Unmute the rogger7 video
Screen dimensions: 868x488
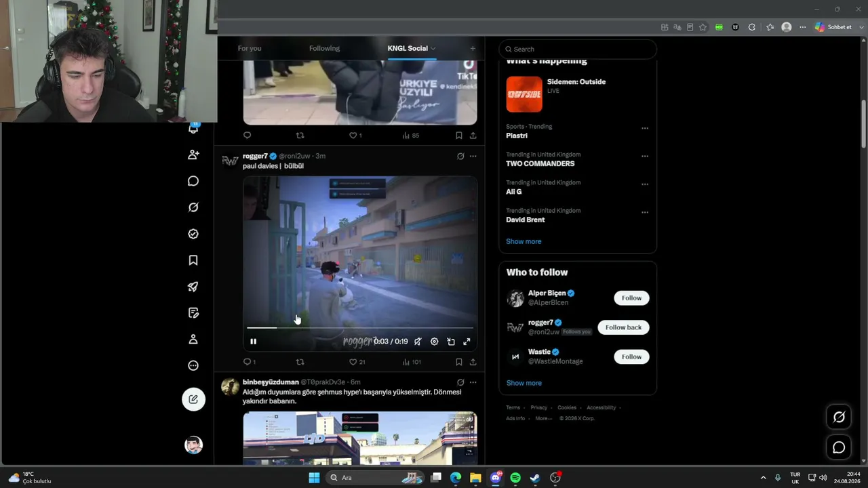tap(418, 342)
